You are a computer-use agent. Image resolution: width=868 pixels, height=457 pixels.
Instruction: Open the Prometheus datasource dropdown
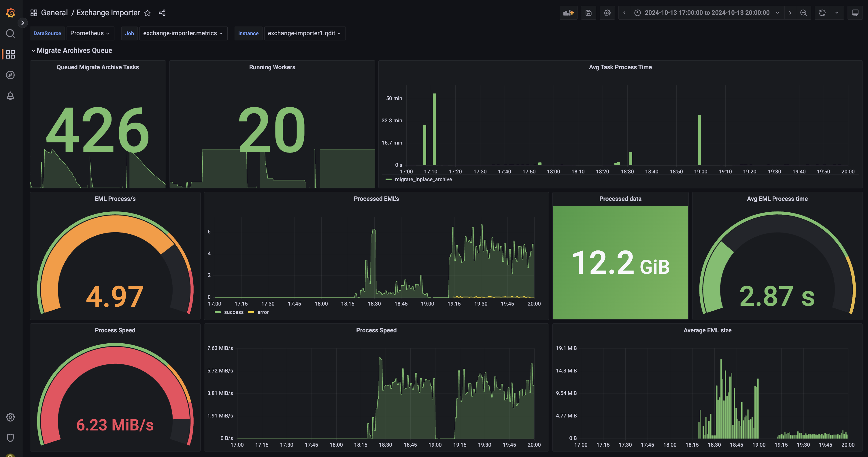(x=90, y=33)
